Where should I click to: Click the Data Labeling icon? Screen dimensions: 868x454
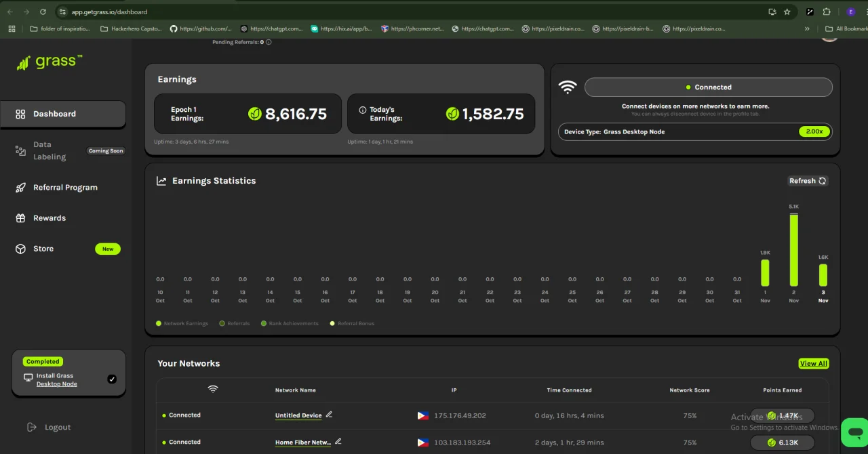tap(20, 150)
